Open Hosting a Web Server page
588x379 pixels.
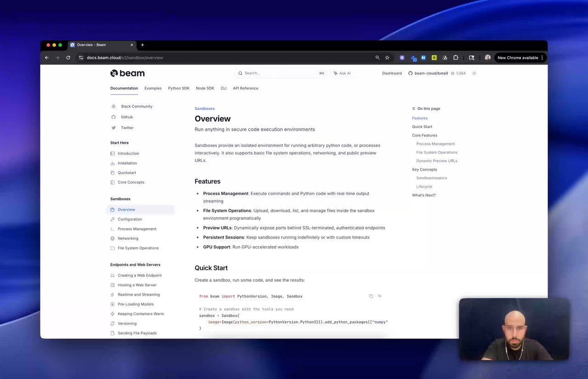137,285
